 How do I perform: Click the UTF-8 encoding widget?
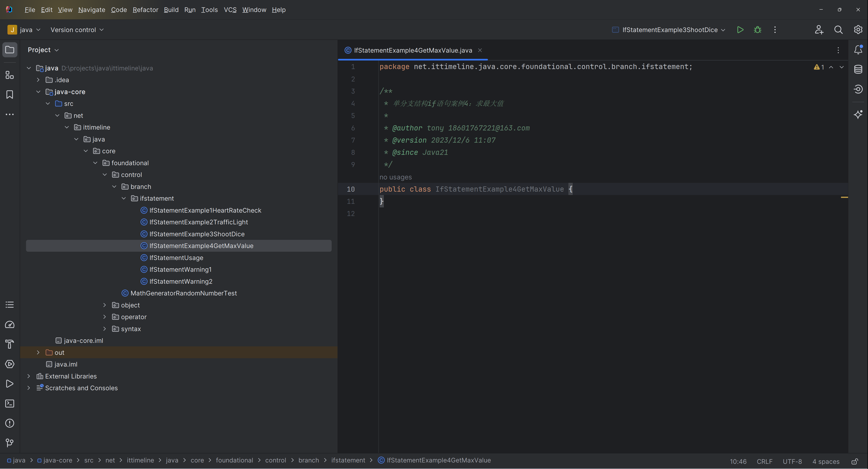click(792, 462)
